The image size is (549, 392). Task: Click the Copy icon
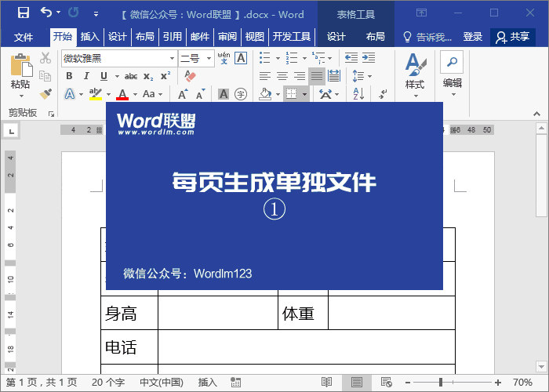coord(45,75)
